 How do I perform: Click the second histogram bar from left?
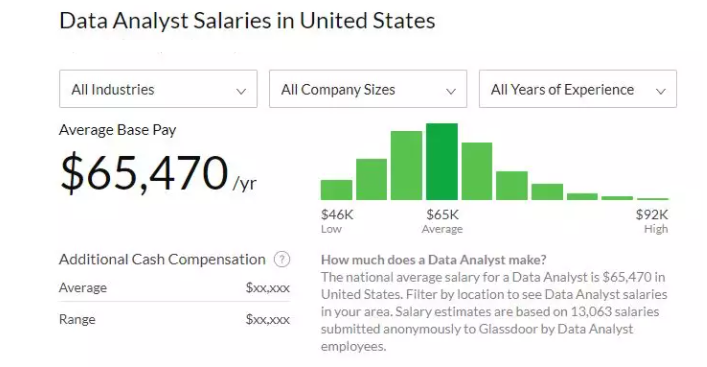(x=372, y=179)
